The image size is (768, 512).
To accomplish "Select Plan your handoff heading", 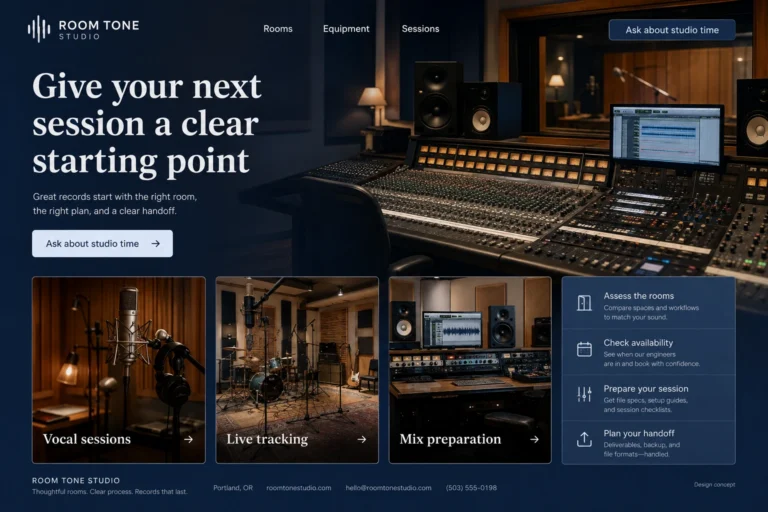I will tap(639, 434).
